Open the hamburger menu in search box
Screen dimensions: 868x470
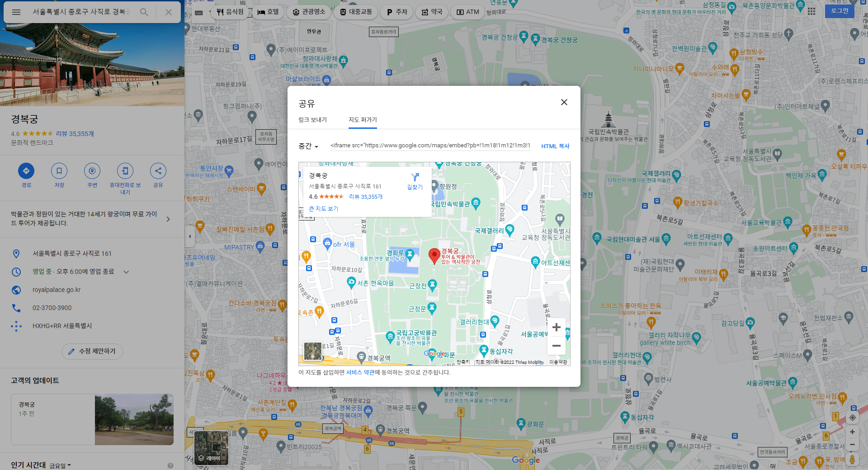coord(16,12)
